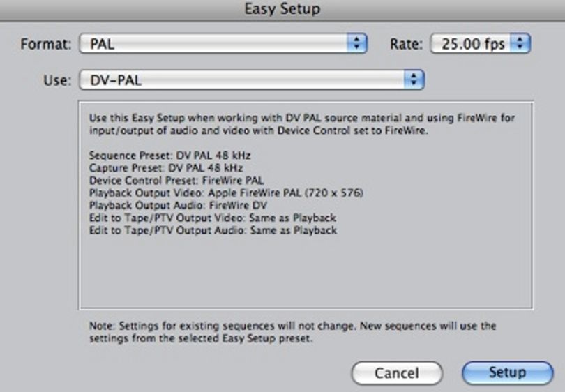The width and height of the screenshot is (565, 392).
Task: Click the Easy Setup title bar
Action: pyautogui.click(x=282, y=10)
